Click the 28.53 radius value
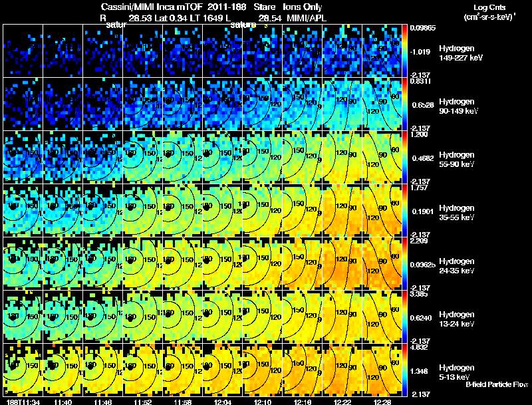The image size is (532, 405). (140, 18)
